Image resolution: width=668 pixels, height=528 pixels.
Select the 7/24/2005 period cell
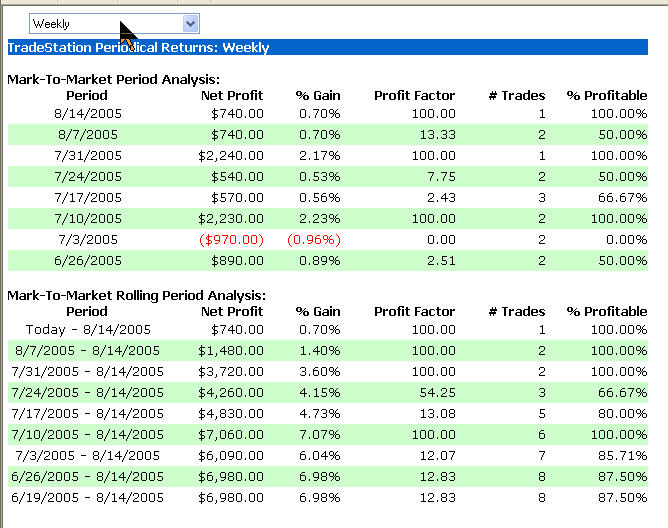[88, 176]
